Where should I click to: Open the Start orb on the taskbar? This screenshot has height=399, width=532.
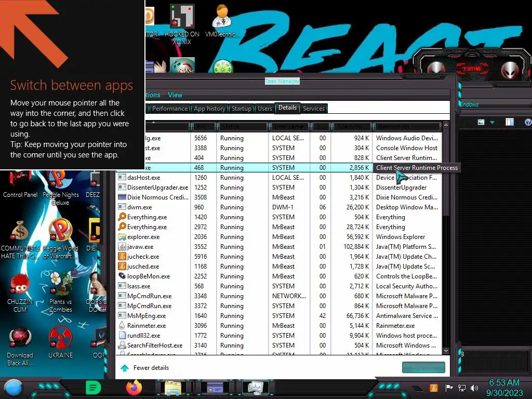[13, 388]
